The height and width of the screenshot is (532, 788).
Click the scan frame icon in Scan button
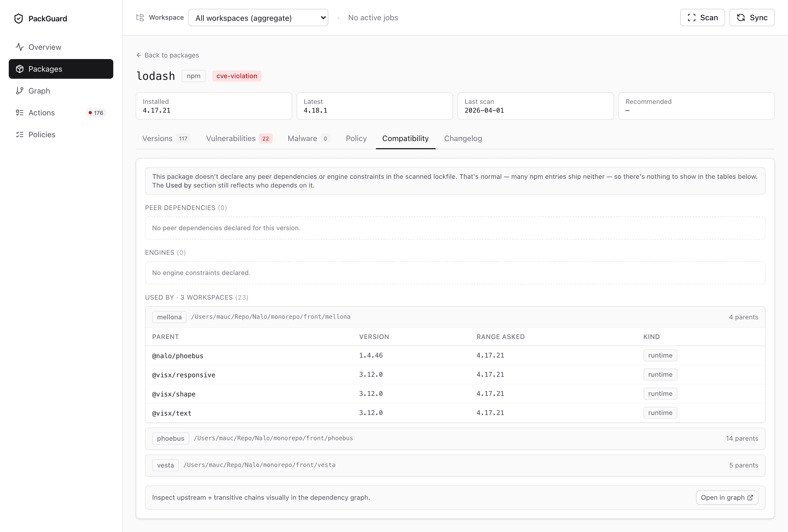pyautogui.click(x=692, y=17)
